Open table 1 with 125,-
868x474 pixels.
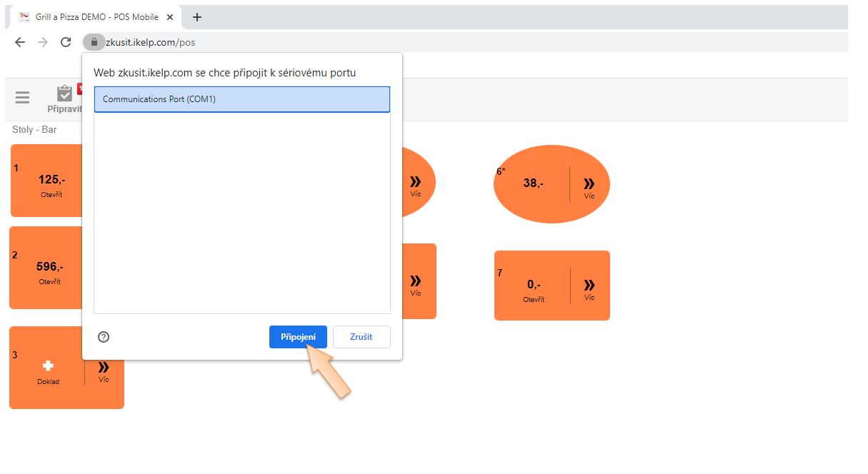50,183
